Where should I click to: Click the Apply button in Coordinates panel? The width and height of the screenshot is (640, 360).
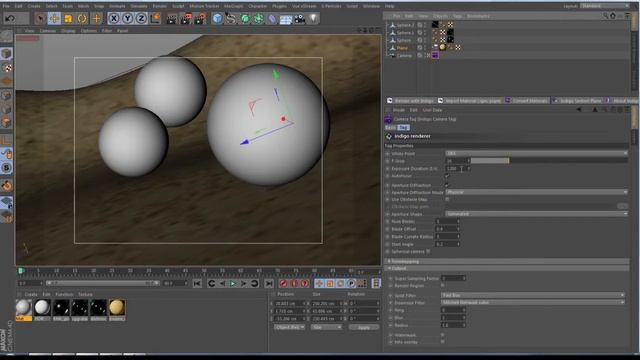click(x=363, y=327)
